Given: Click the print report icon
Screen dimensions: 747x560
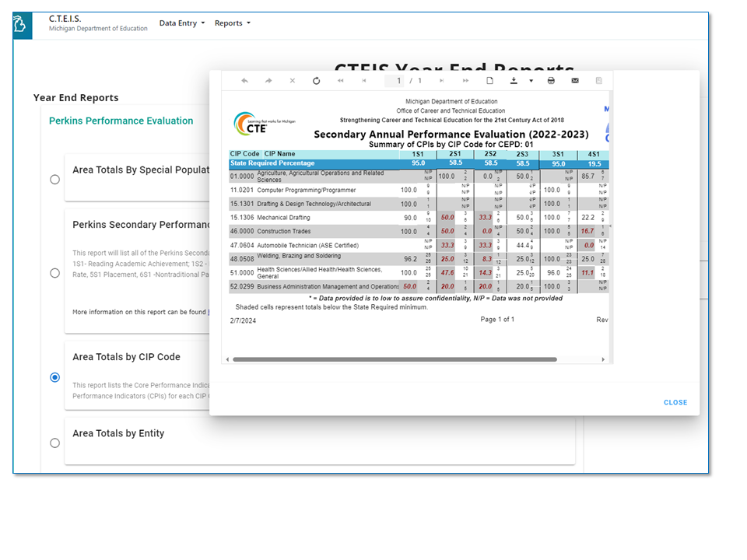Looking at the screenshot, I should click(551, 81).
